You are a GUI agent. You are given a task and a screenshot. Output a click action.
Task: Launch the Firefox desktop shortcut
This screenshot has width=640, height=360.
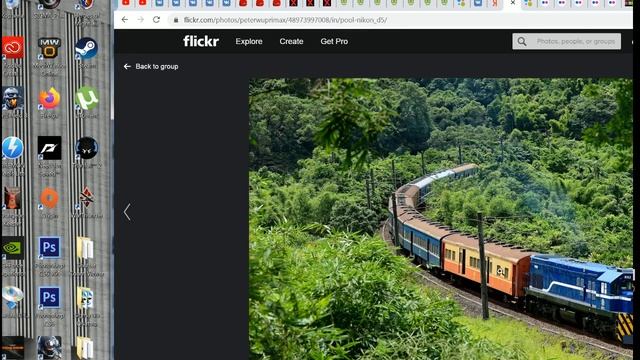pos(49,98)
